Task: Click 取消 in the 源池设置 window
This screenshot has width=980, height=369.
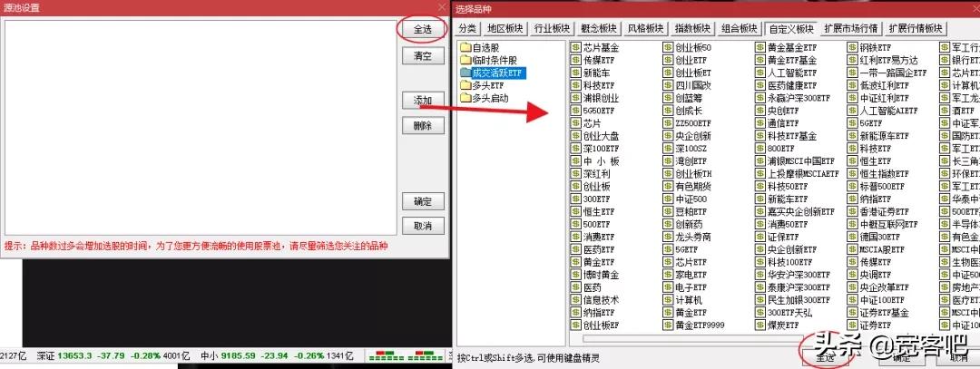Action: pos(423,226)
